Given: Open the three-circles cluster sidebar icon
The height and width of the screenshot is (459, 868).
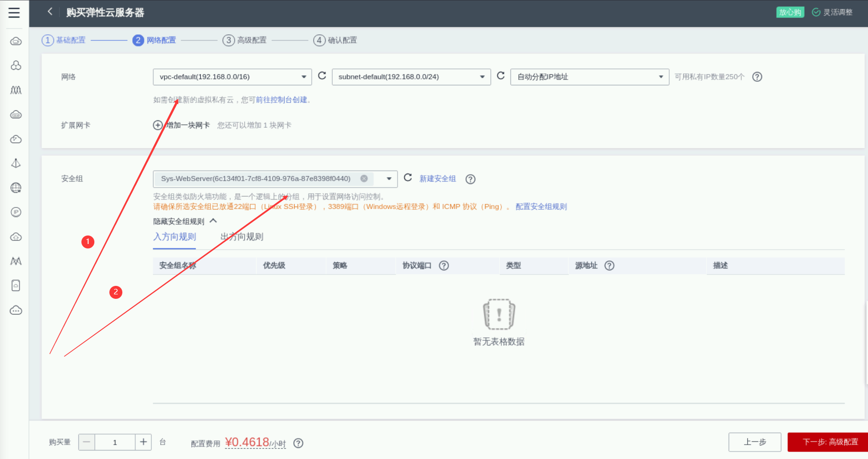Looking at the screenshot, I should [x=16, y=65].
